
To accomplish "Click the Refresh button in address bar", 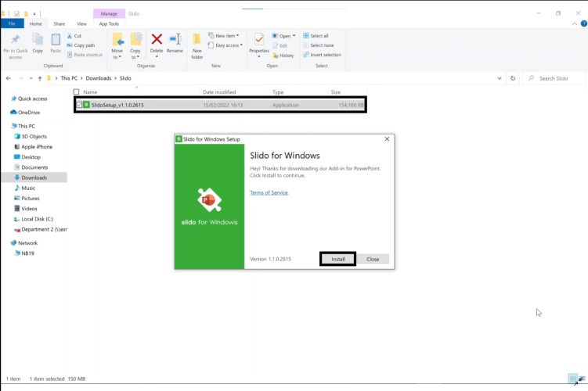I will click(513, 78).
